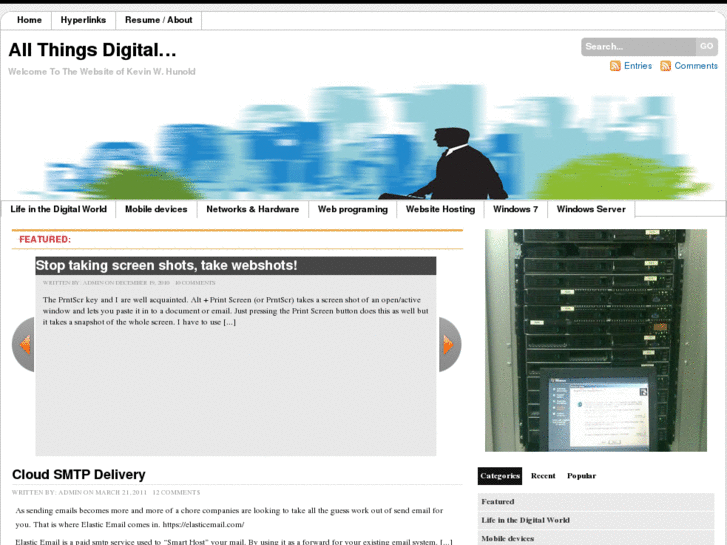Click the GO search button
Image resolution: width=727 pixels, height=545 pixels.
707,46
